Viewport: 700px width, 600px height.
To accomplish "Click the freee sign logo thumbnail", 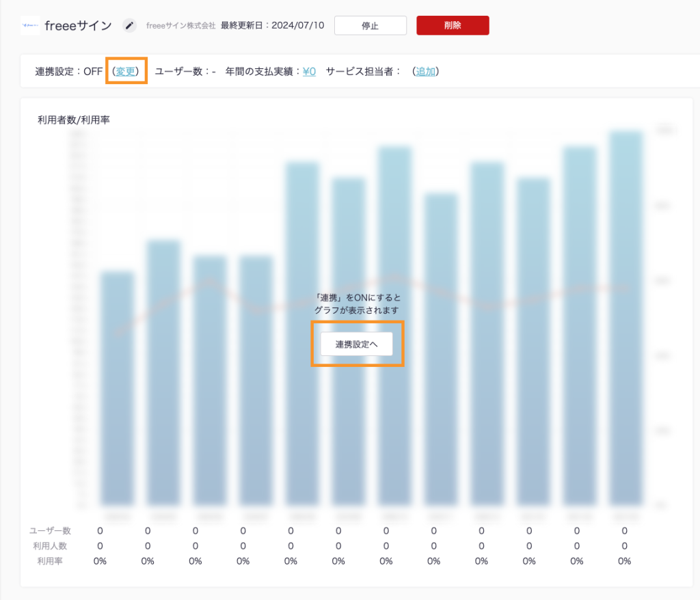I will (30, 25).
